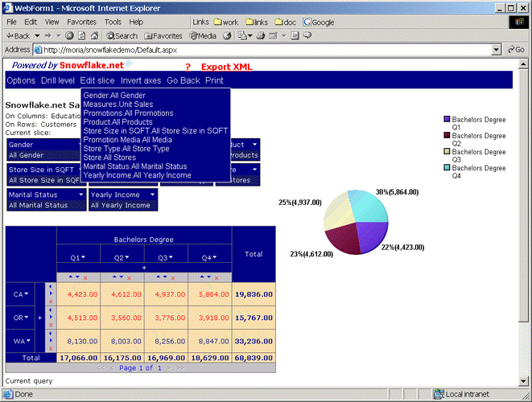Open the Search pane in toolbar
This screenshot has width=532, height=402.
pyautogui.click(x=122, y=35)
